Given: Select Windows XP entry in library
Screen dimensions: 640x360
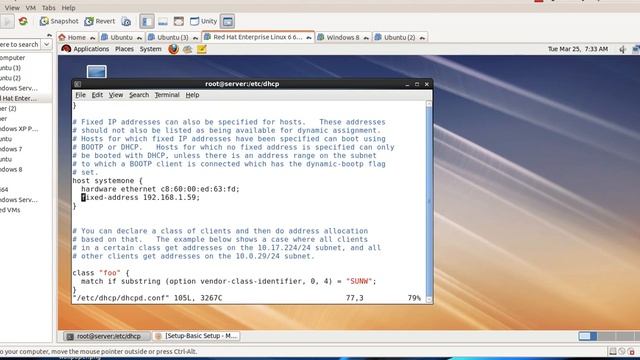Looking at the screenshot, I should tap(19, 129).
